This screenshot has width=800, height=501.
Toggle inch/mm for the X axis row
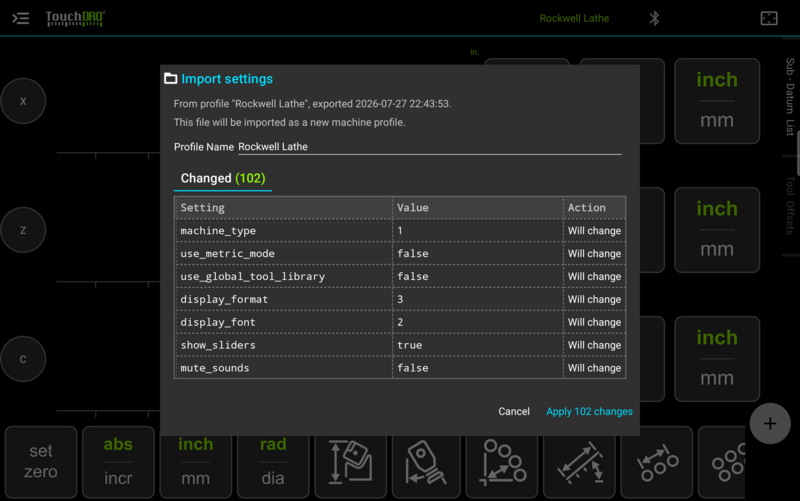click(x=717, y=101)
